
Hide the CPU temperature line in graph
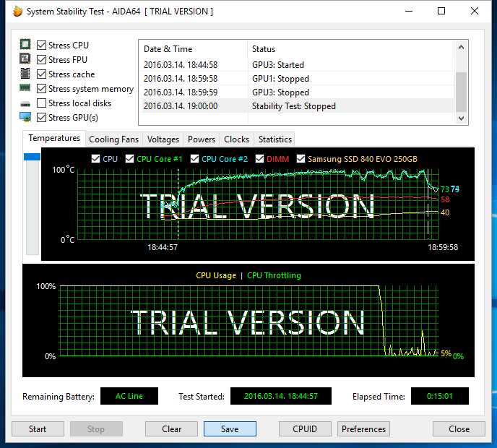(96, 158)
